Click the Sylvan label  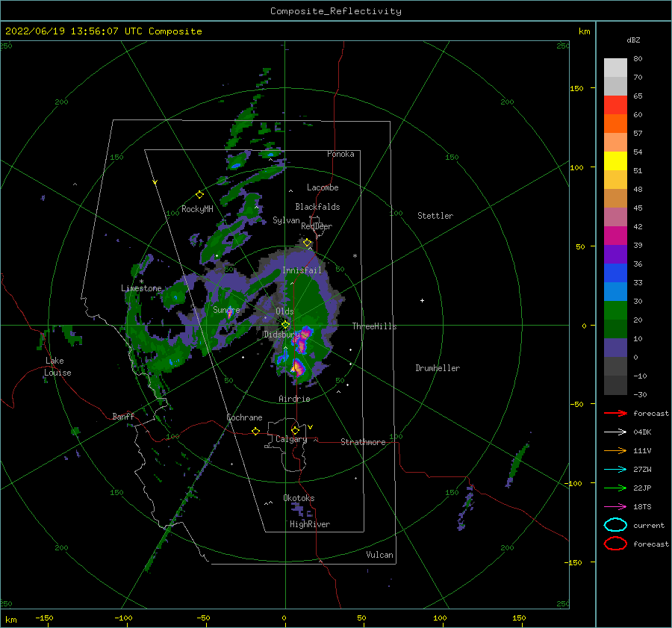[286, 220]
